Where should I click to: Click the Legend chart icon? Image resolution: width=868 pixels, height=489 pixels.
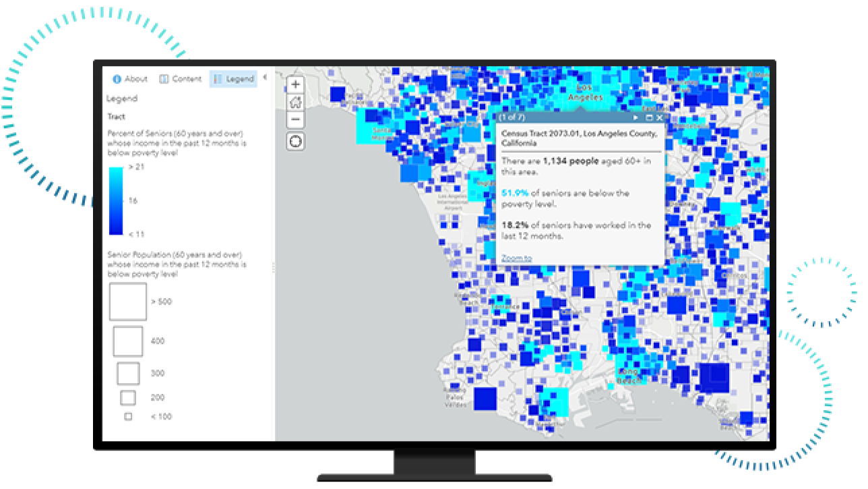coord(217,79)
